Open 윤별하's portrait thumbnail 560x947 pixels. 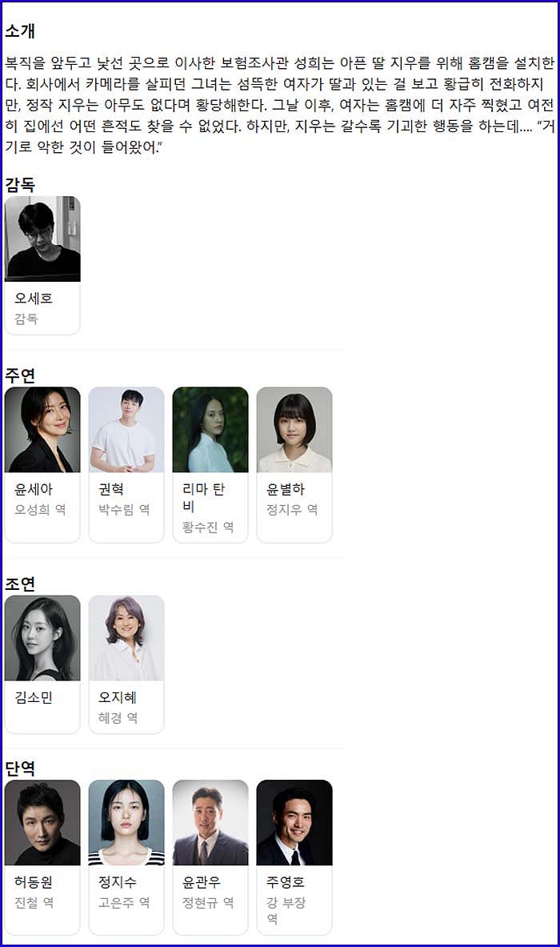(x=294, y=429)
